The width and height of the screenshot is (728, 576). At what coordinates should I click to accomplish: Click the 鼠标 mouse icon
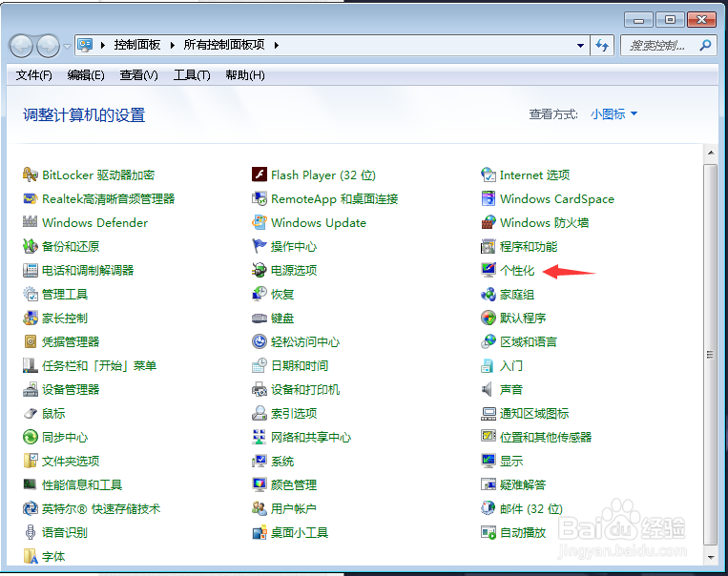pos(31,414)
